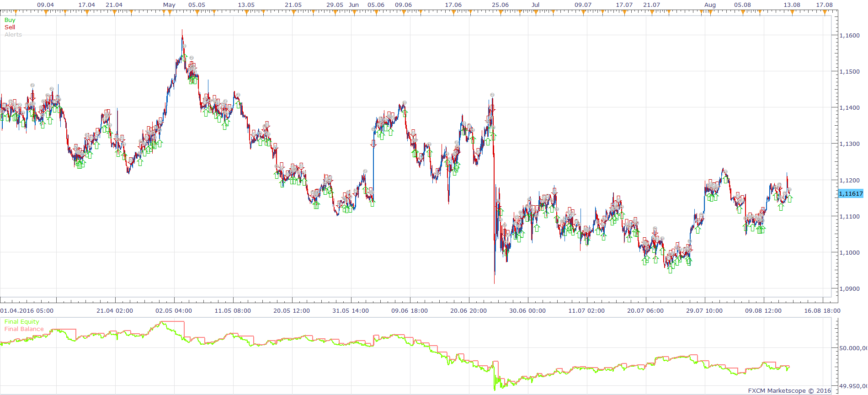Click the 1,1300 price axis label
This screenshot has height=395, width=868.
[x=850, y=144]
